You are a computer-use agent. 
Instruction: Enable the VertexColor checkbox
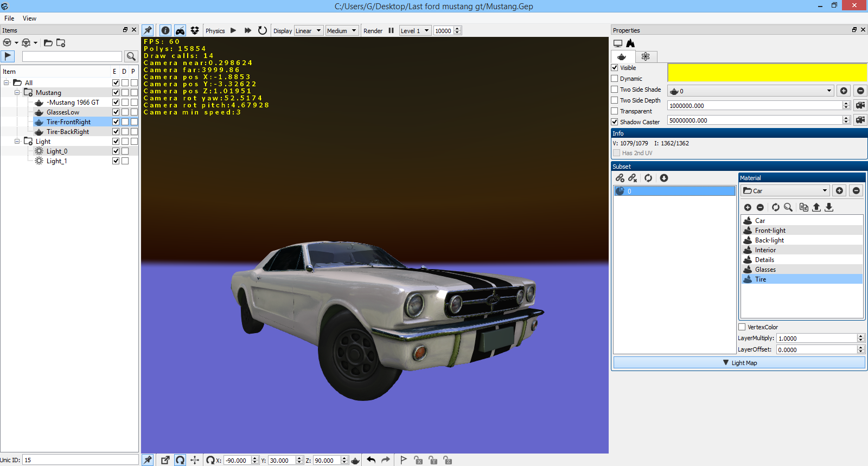pyautogui.click(x=742, y=327)
